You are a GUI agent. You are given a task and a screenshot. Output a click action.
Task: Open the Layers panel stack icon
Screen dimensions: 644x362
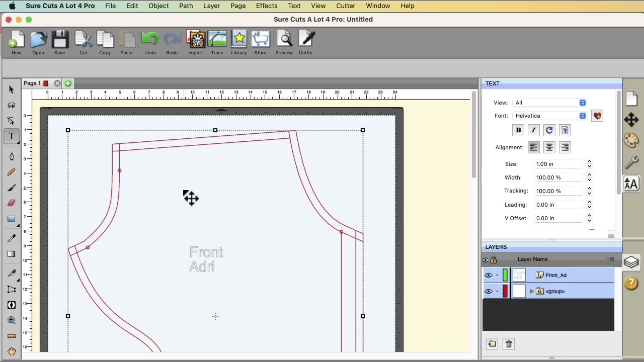[x=631, y=262]
